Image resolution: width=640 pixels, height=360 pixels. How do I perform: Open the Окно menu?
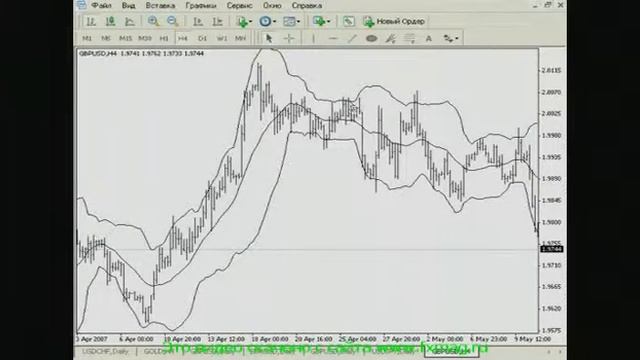[x=272, y=6]
